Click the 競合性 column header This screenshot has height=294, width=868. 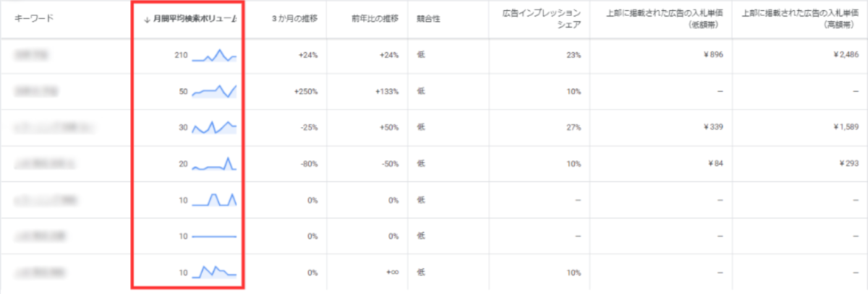(429, 19)
